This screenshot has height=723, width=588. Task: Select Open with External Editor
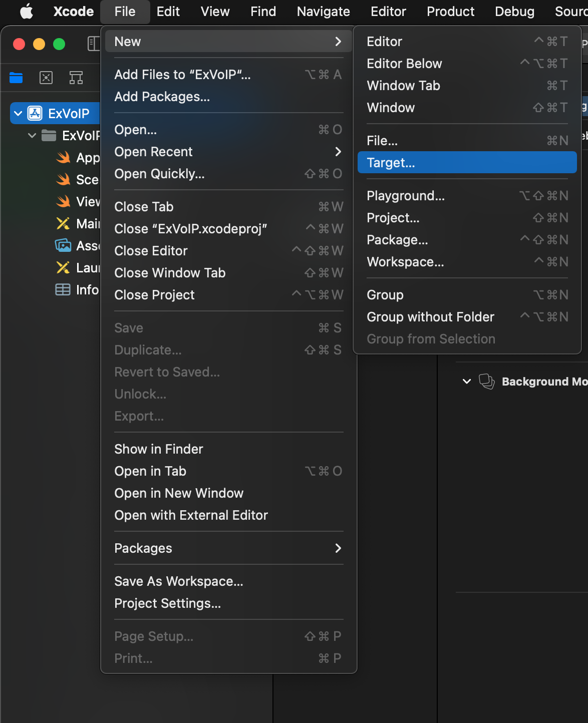228,515
